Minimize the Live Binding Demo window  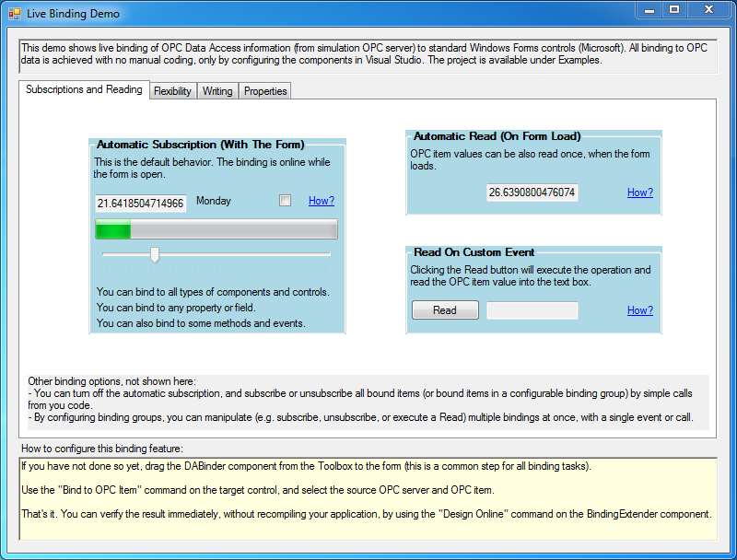[649, 10]
